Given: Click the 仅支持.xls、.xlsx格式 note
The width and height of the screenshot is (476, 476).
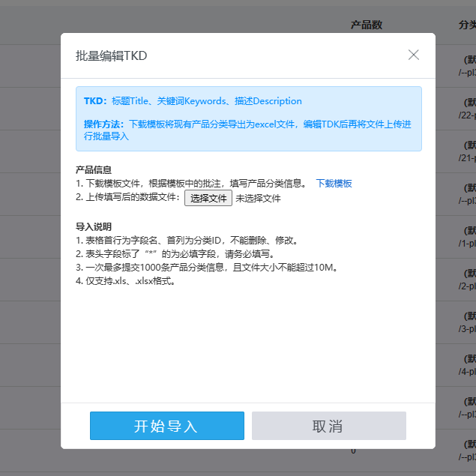Looking at the screenshot, I should [x=125, y=282].
